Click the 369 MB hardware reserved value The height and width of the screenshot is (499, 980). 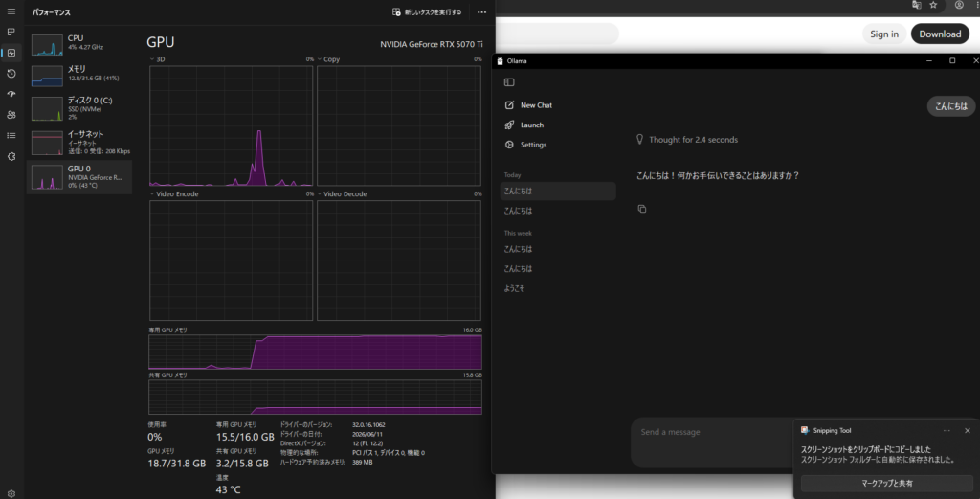362,462
